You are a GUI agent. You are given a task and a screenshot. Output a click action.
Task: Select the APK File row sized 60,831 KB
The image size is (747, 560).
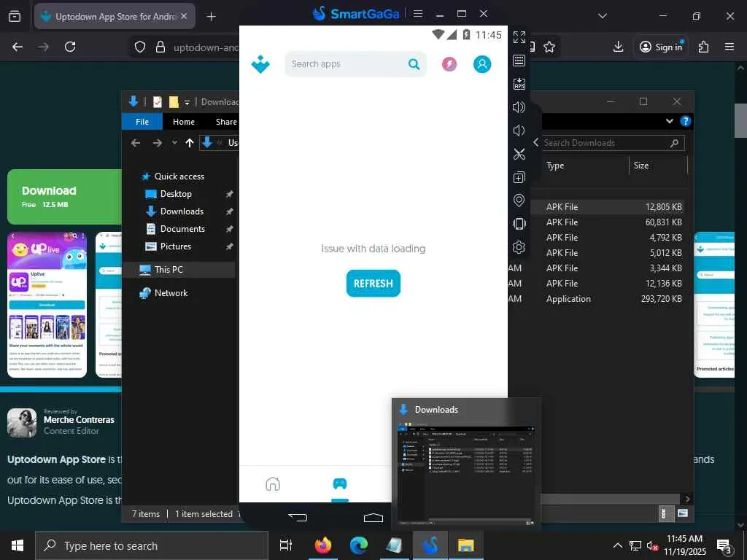[608, 222]
